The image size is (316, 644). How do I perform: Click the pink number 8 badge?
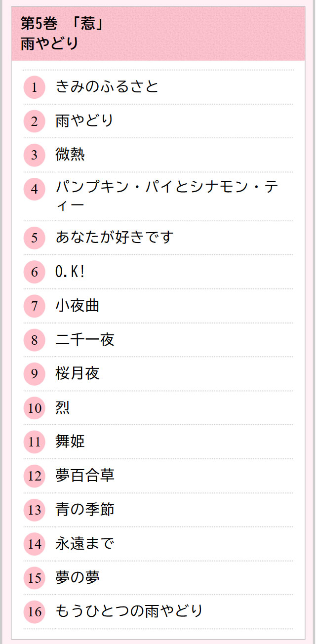coord(34,340)
